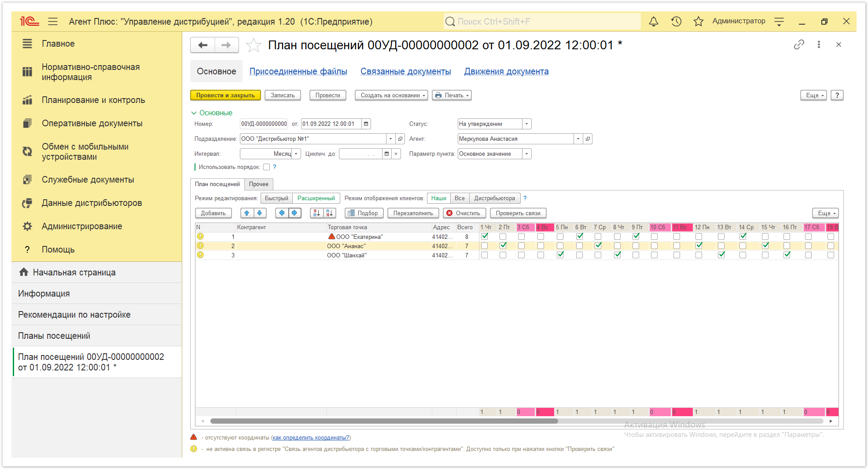868x469 pixels.
Task: Click the Планирование и контроль sidebar icon
Action: coord(27,100)
